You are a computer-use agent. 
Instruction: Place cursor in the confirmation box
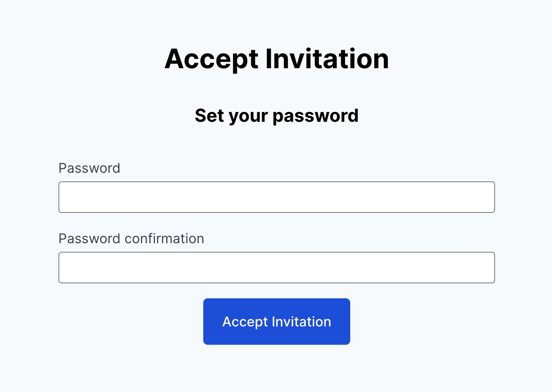tap(276, 268)
